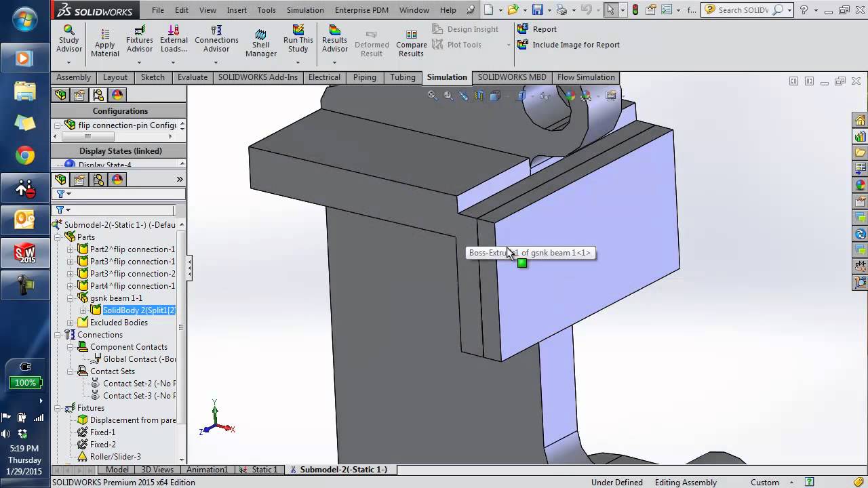Open the Enterprise PDM menu
This screenshot has height=488, width=868.
(x=361, y=10)
